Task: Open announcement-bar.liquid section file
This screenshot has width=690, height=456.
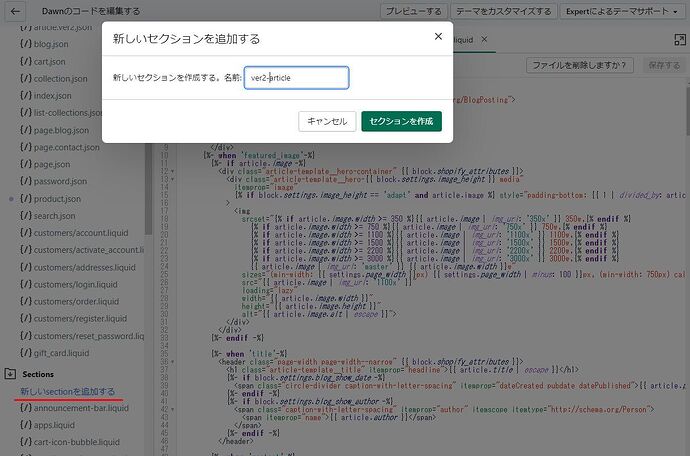Action: (x=81, y=408)
